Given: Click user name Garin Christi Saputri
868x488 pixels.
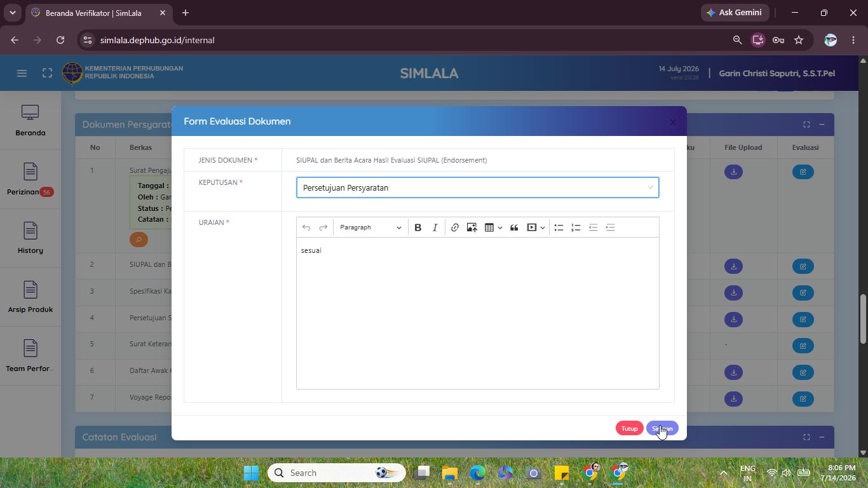Looking at the screenshot, I should (x=776, y=73).
